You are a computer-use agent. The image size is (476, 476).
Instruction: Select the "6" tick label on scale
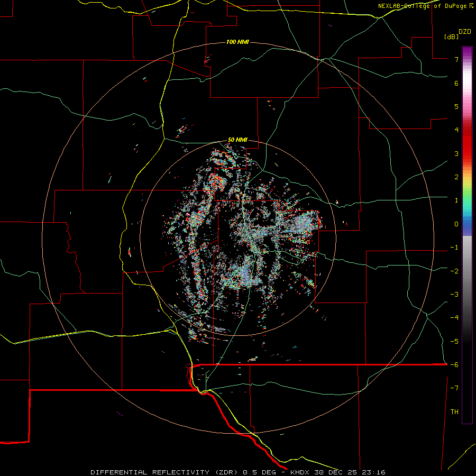click(x=456, y=83)
